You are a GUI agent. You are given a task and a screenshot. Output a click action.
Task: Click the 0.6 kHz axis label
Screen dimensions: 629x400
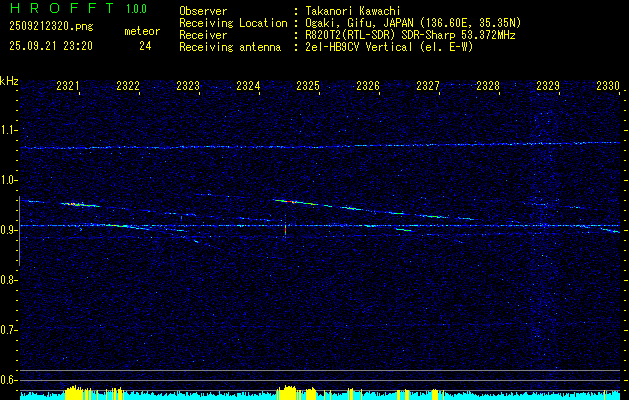click(9, 380)
